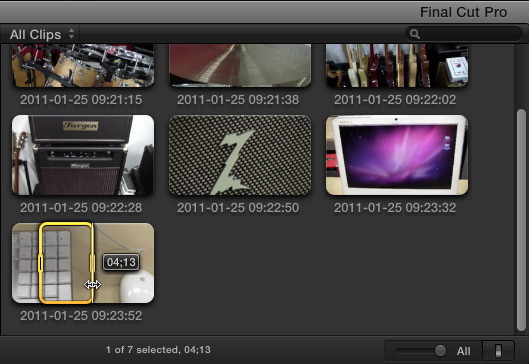Select the guitars rack clip thumbnail

point(397,65)
